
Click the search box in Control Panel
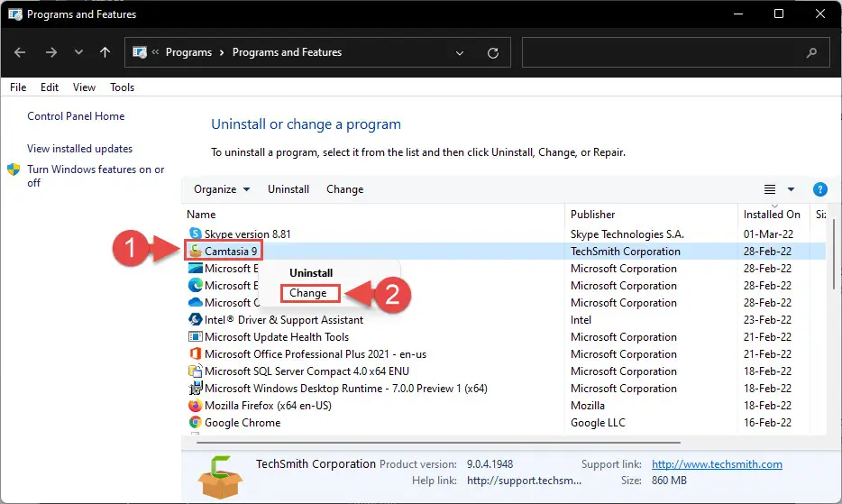coord(677,52)
